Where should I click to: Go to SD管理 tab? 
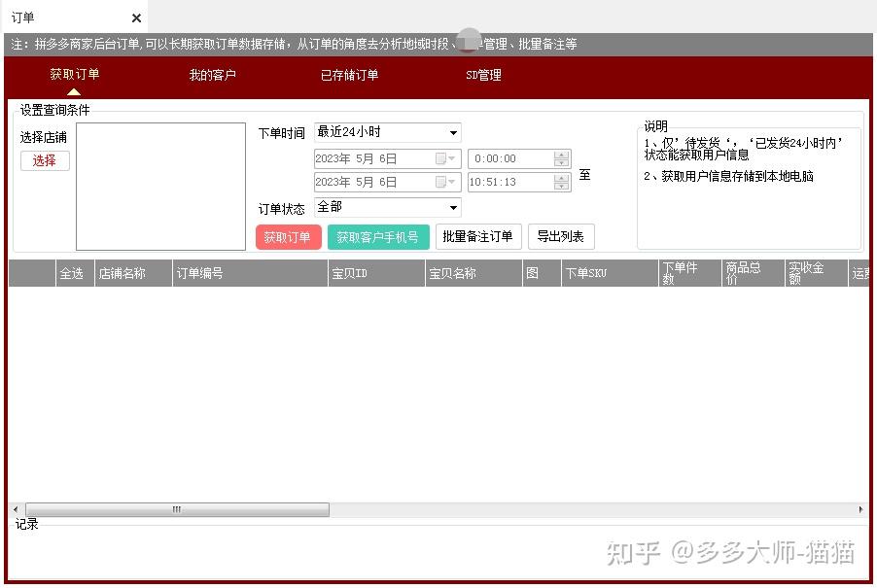pyautogui.click(x=483, y=75)
